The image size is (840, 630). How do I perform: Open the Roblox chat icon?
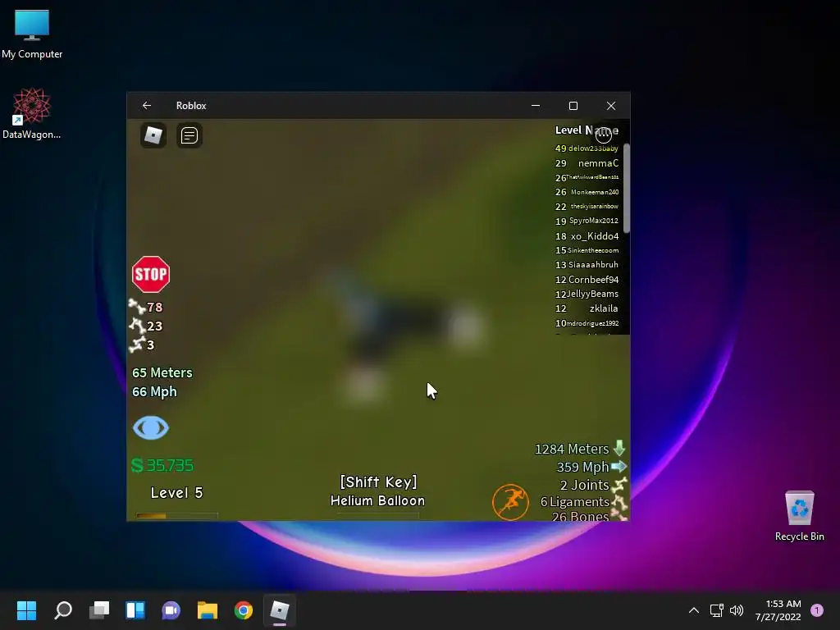click(x=189, y=135)
